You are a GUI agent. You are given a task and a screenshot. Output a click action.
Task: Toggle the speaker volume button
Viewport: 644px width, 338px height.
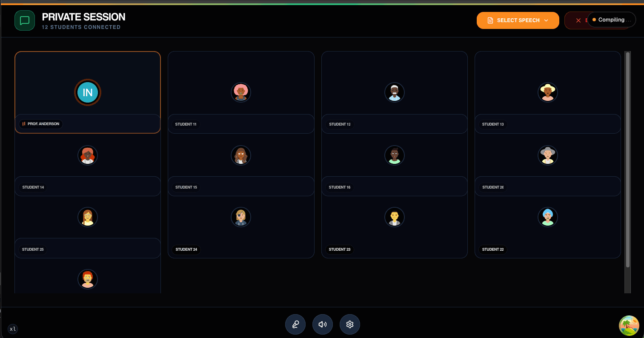tap(323, 324)
